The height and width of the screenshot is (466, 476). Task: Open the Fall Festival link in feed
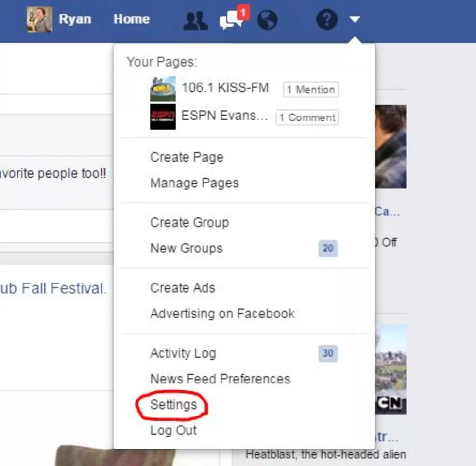tap(53, 288)
